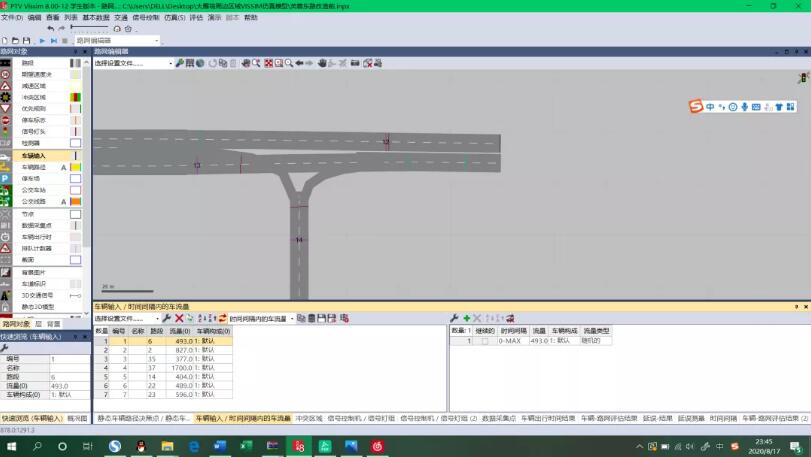Switch to the Background tab in left panel

tap(54, 324)
